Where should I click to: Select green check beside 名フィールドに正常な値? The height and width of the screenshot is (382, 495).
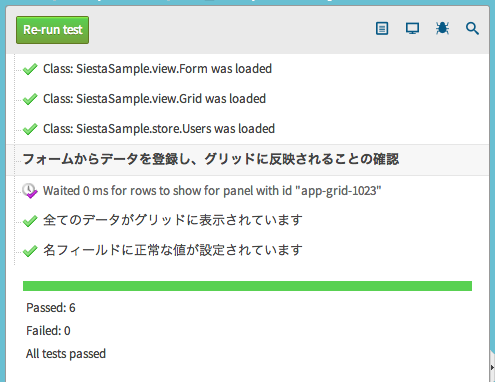[x=30, y=251]
